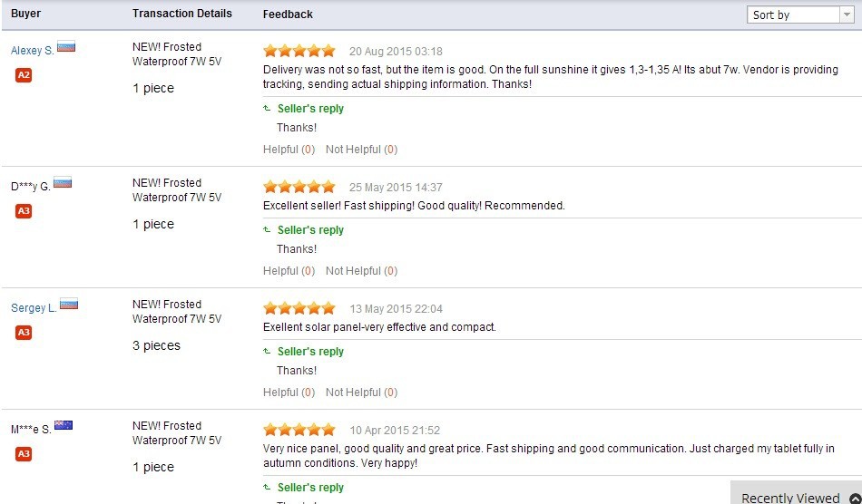Click the five-star rating on Alexey's review
The height and width of the screenshot is (504, 862).
[x=299, y=51]
